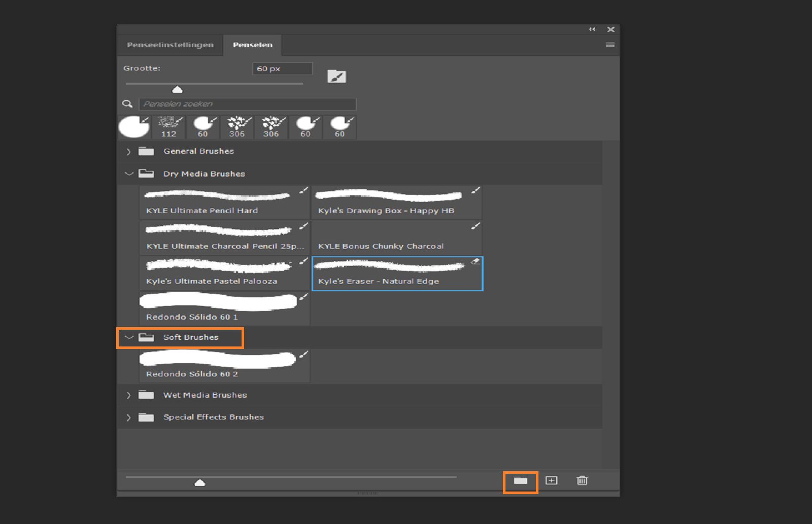This screenshot has height=524, width=812.
Task: Close the brushes panel
Action: [x=611, y=29]
